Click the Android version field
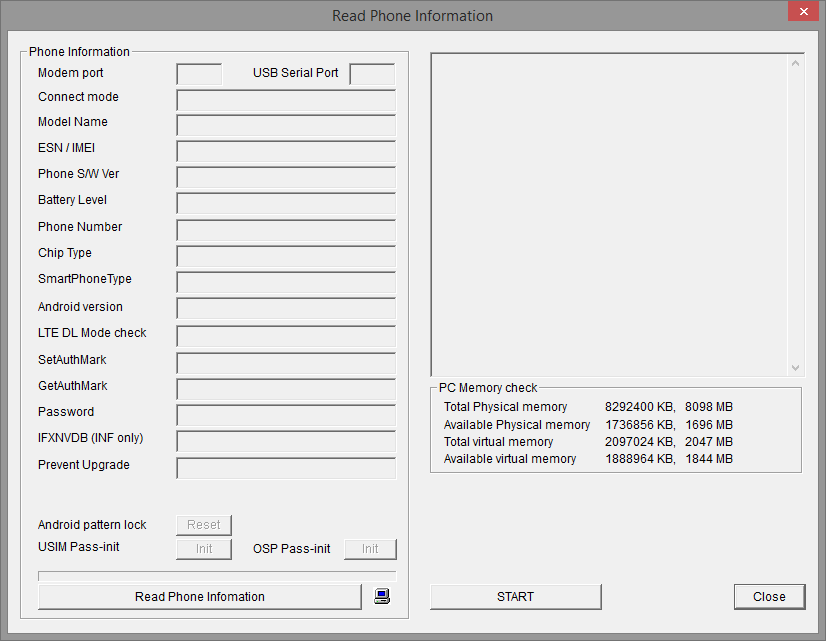This screenshot has height=641, width=826. tap(286, 308)
